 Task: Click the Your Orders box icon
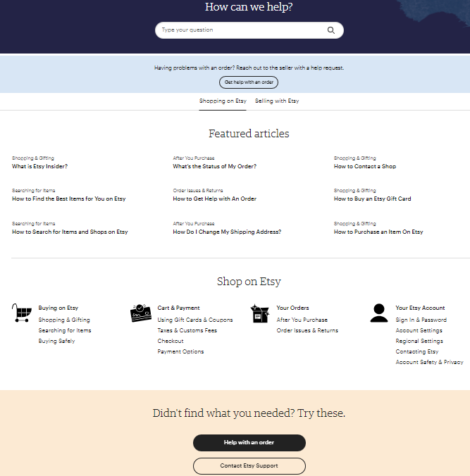coord(259,313)
